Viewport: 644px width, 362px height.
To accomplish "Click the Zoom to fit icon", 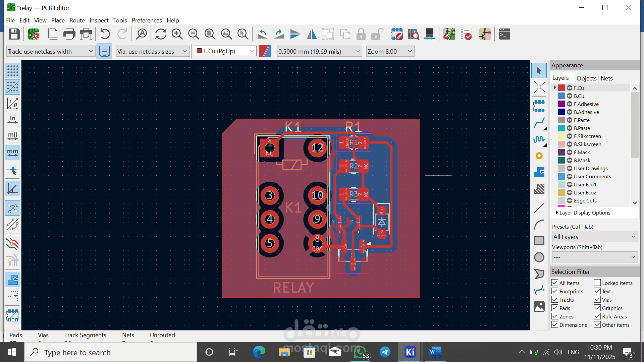I will click(210, 34).
